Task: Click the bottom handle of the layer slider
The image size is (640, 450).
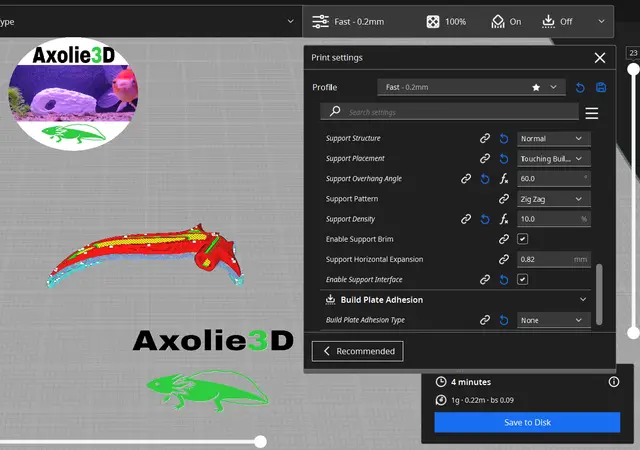Action: click(633, 333)
